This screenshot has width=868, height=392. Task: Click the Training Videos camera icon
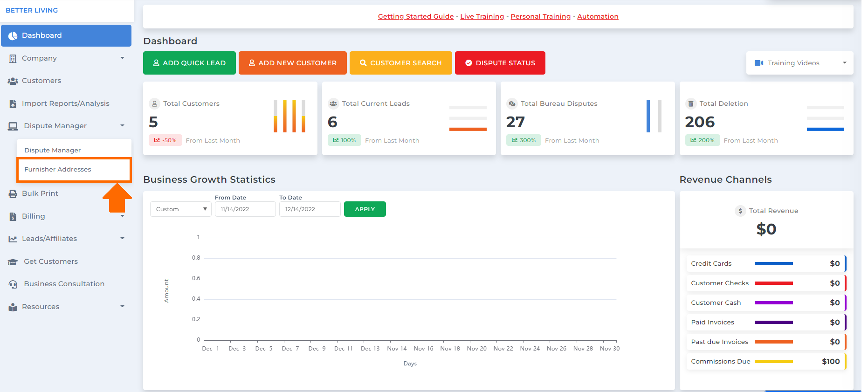(x=759, y=63)
